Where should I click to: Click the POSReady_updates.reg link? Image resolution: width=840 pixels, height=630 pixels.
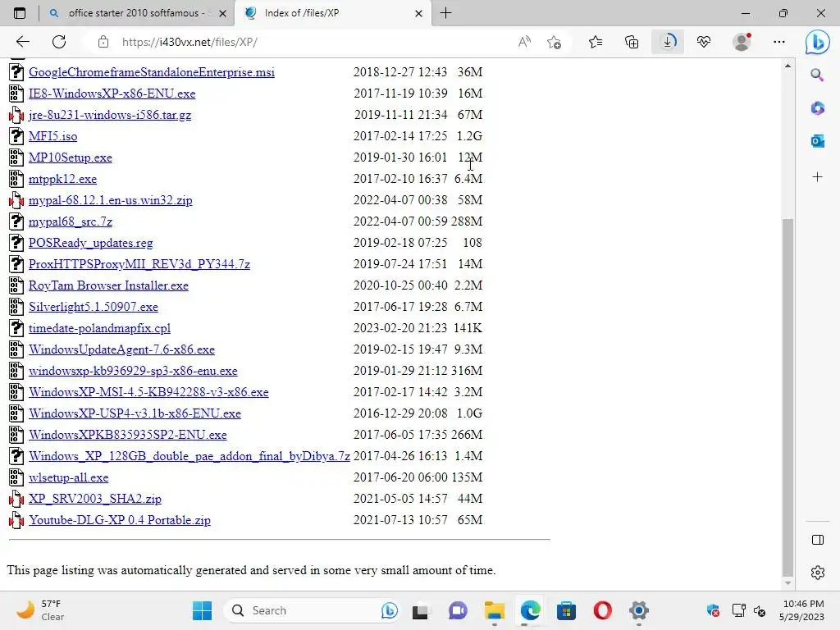[x=90, y=243]
